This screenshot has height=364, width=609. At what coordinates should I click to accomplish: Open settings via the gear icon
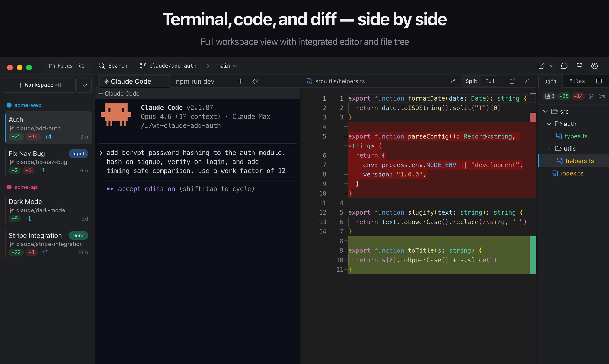coord(595,66)
